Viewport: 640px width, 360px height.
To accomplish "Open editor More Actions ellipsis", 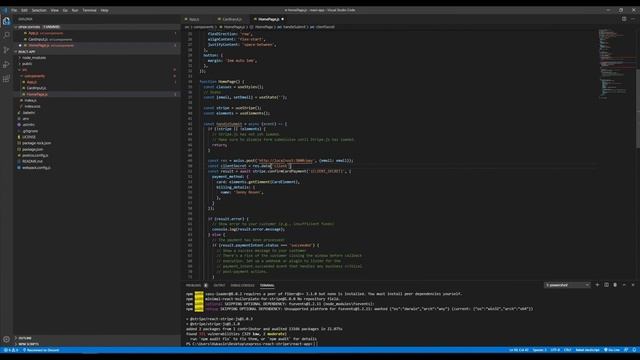I will click(x=633, y=19).
